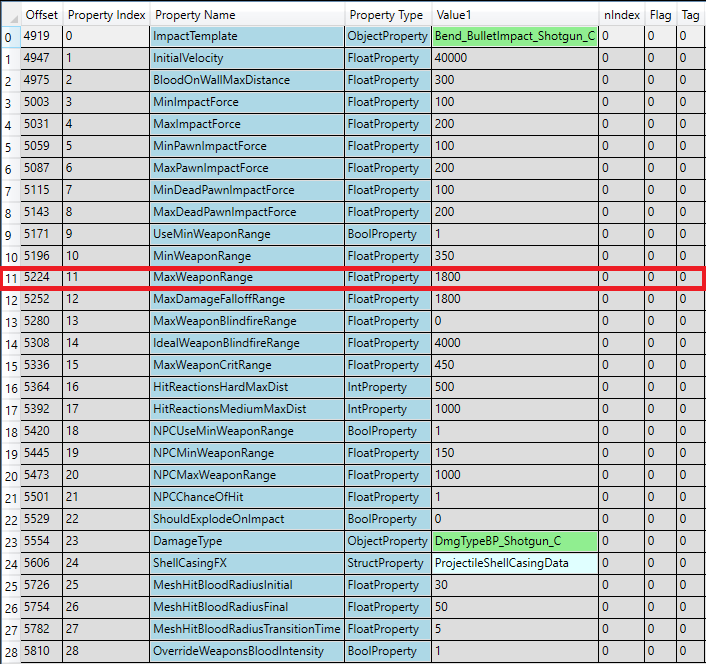Select MinPawnImpactForce property name

pos(247,146)
